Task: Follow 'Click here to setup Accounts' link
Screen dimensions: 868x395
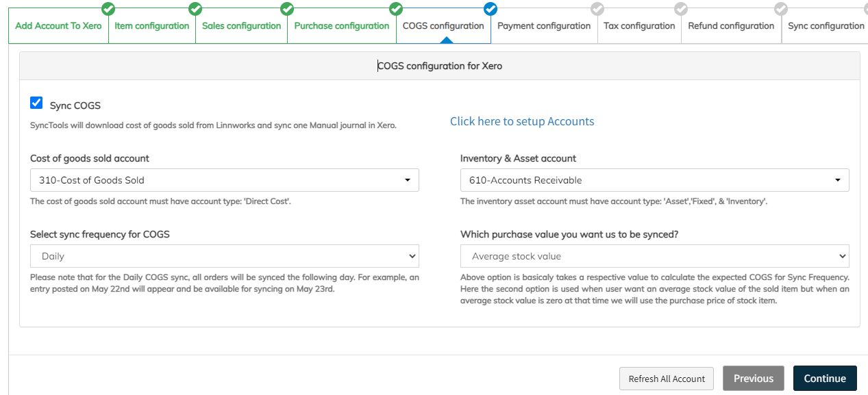Action: point(521,121)
